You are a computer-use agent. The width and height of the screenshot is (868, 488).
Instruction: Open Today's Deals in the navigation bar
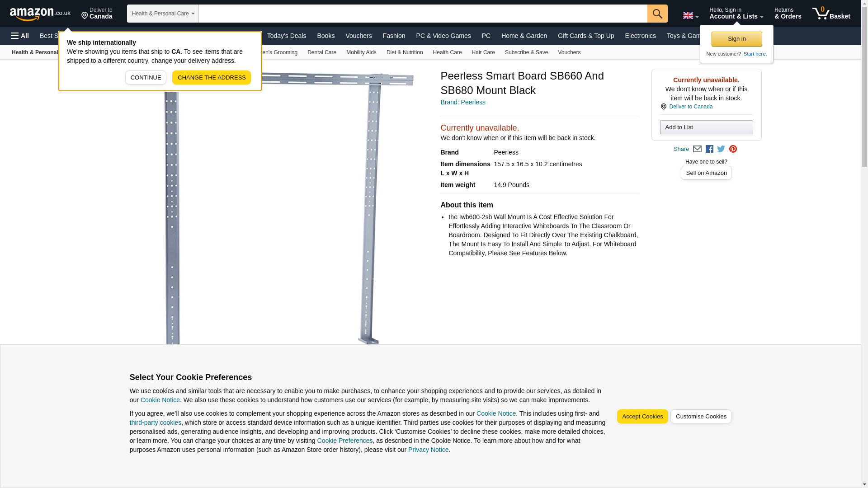[286, 36]
